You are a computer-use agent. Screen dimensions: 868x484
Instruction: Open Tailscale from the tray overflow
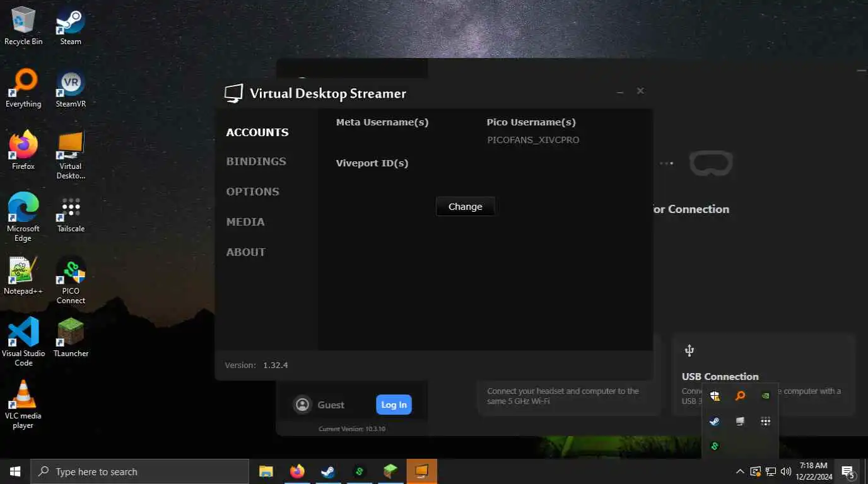pyautogui.click(x=765, y=421)
